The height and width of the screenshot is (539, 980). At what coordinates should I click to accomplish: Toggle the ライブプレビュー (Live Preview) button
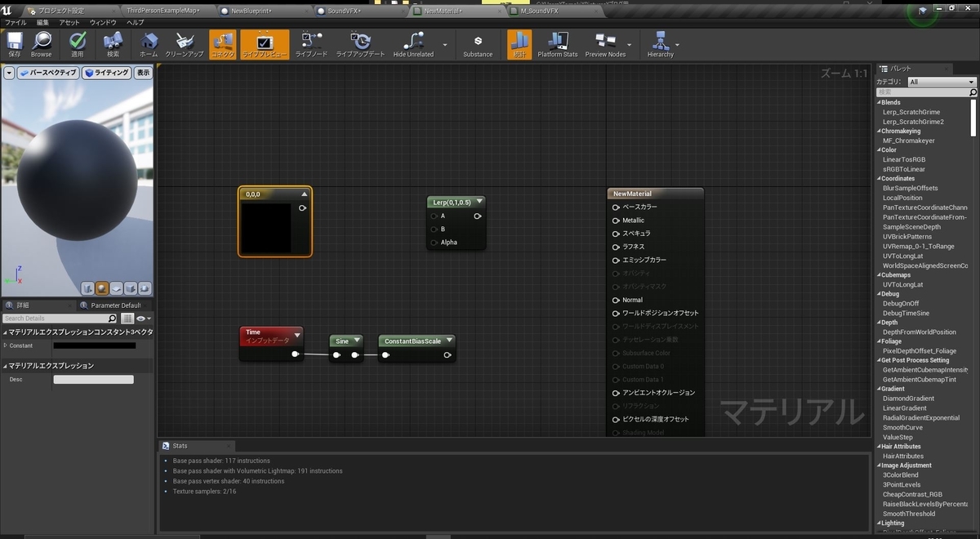265,43
